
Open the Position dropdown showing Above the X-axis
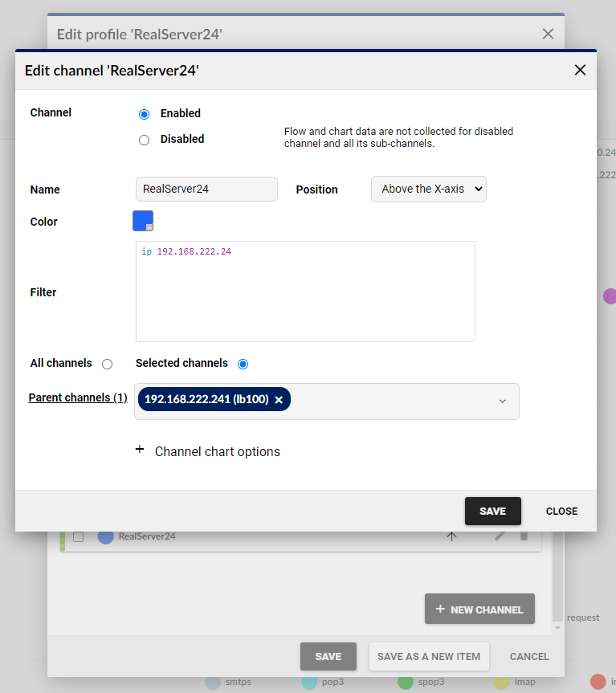428,190
